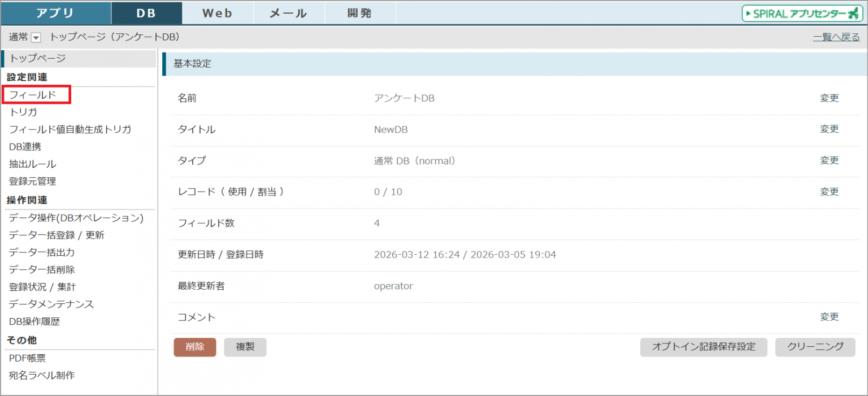868x396 pixels.
Task: Open 抽出ルール from the sidebar
Action: coord(32,164)
